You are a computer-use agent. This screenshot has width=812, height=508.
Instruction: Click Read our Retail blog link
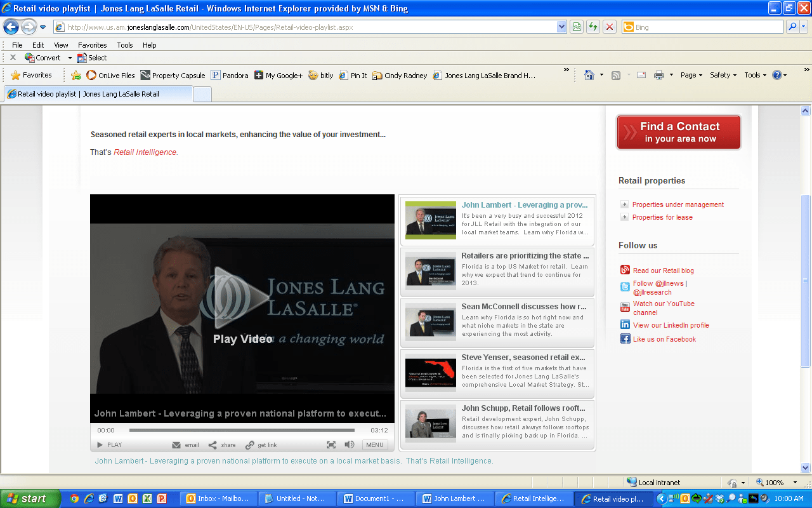664,271
